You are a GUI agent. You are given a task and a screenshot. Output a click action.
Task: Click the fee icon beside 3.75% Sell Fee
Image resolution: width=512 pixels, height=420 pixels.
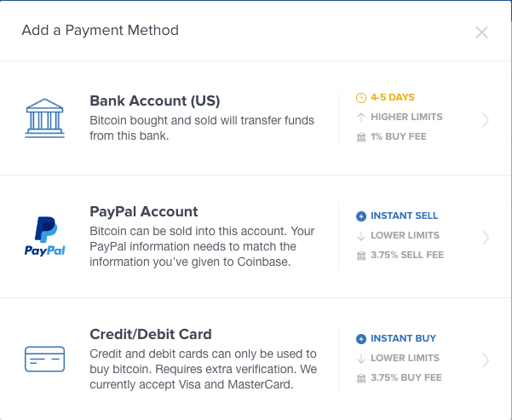tap(360, 255)
